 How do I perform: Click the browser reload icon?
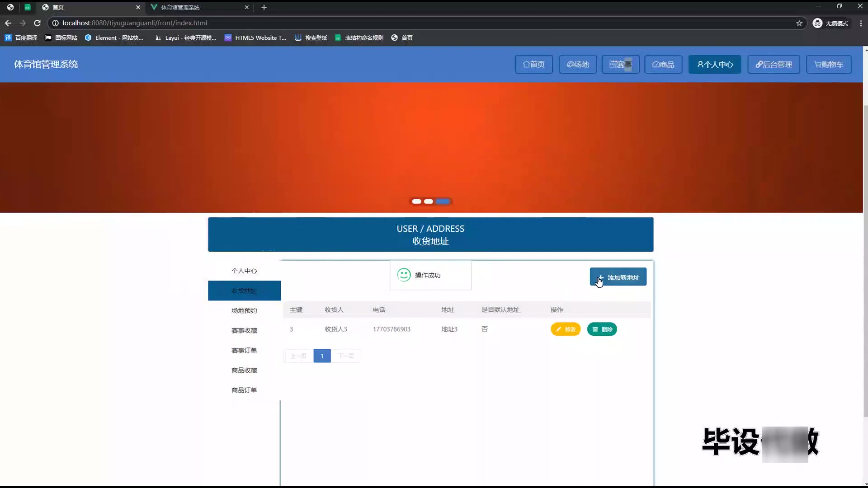tap(38, 23)
